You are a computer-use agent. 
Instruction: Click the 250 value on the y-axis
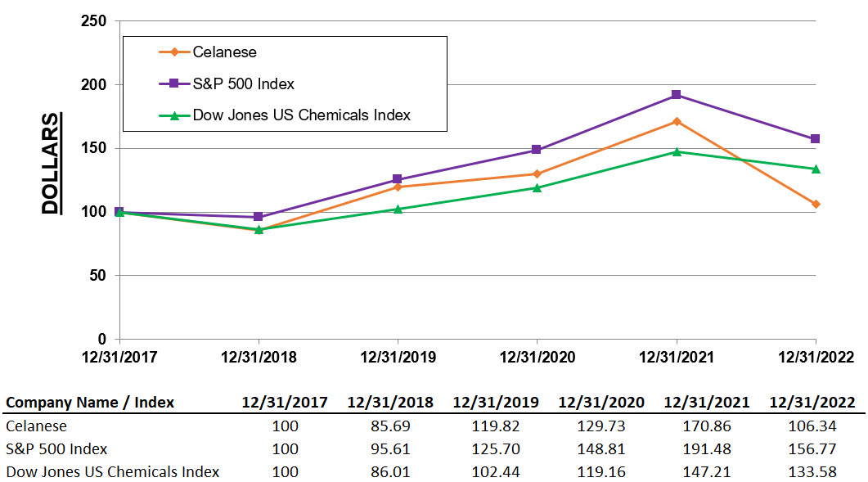[x=94, y=21]
